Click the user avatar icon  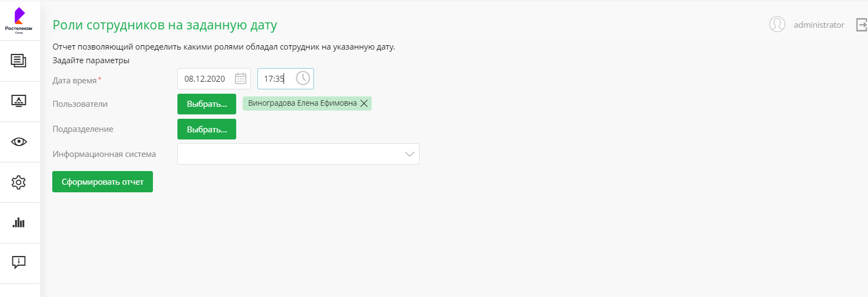pyautogui.click(x=777, y=25)
